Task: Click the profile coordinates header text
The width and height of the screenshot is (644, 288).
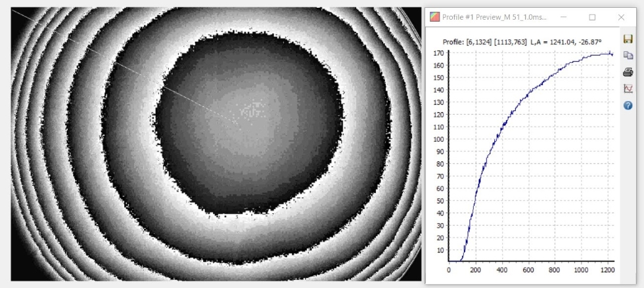Action: coord(522,42)
